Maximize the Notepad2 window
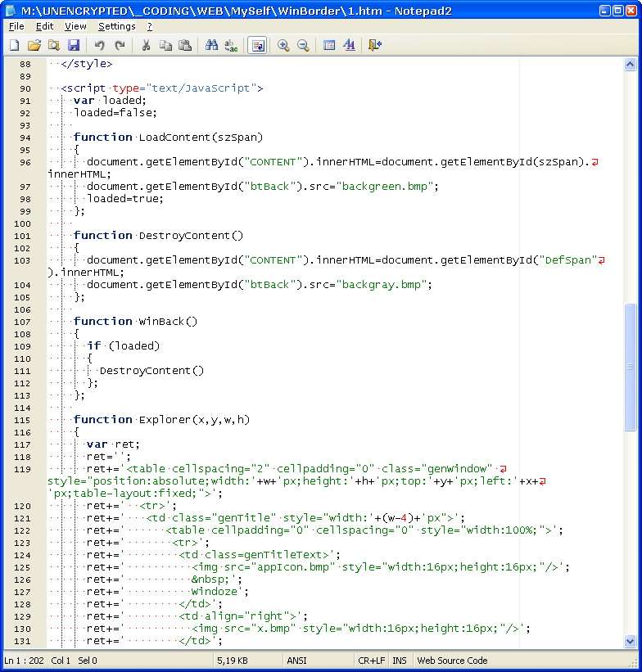This screenshot has height=672, width=642. pyautogui.click(x=618, y=11)
